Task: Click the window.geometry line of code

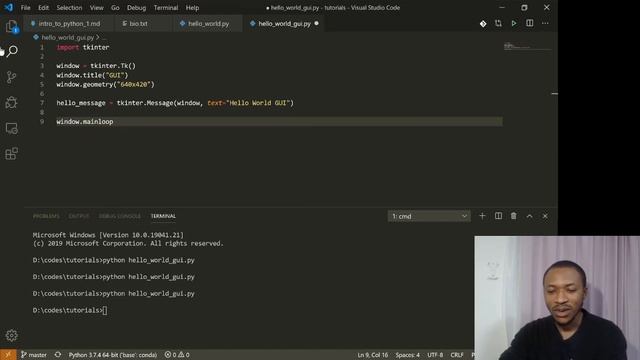Action: tap(105, 84)
